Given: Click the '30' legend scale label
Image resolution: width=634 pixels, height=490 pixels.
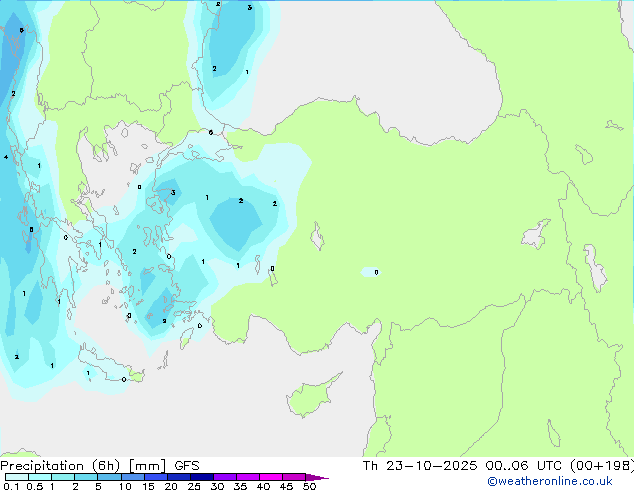Looking at the screenshot, I should (217, 486).
